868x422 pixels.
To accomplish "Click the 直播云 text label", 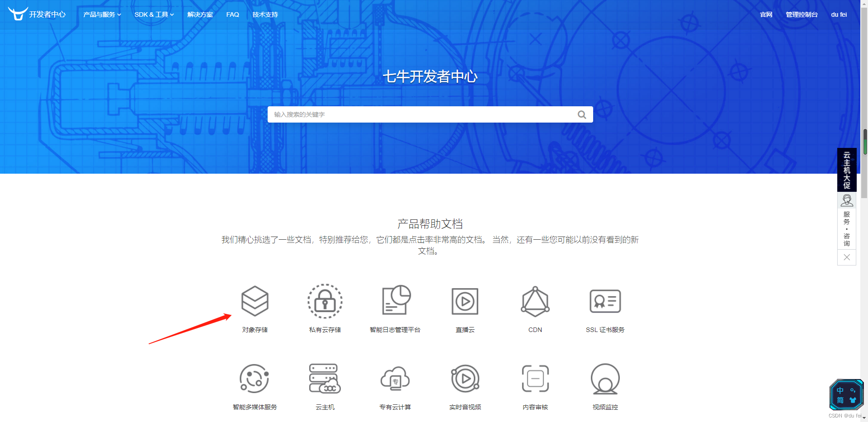I will click(x=465, y=330).
